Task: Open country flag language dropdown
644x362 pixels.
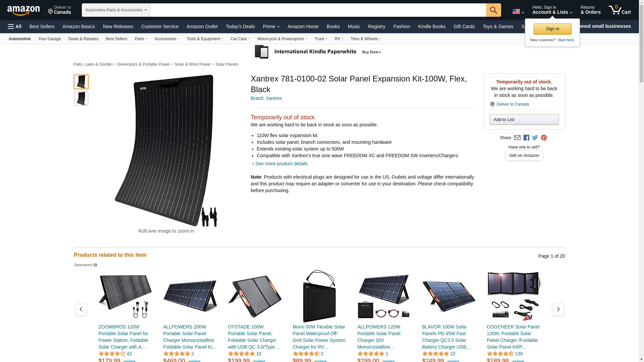Action: [x=518, y=12]
